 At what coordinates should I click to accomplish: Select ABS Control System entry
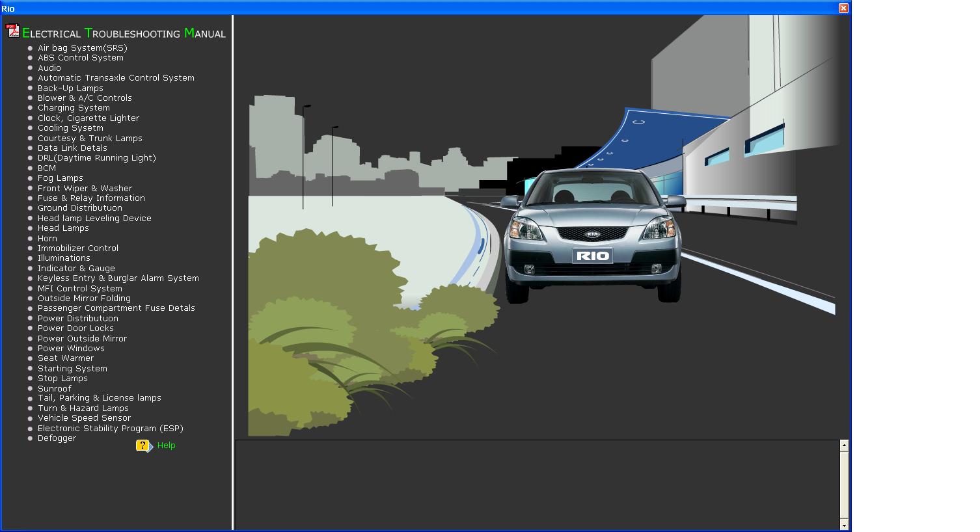(80, 58)
